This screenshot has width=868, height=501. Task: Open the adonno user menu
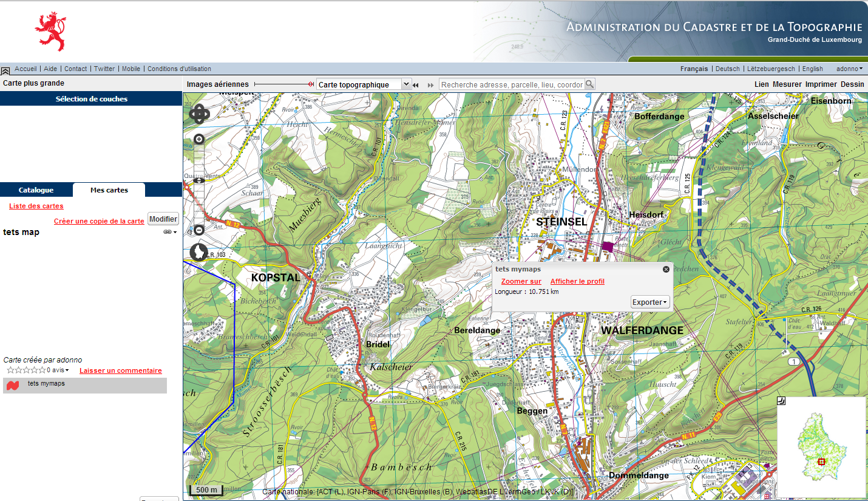click(x=849, y=69)
